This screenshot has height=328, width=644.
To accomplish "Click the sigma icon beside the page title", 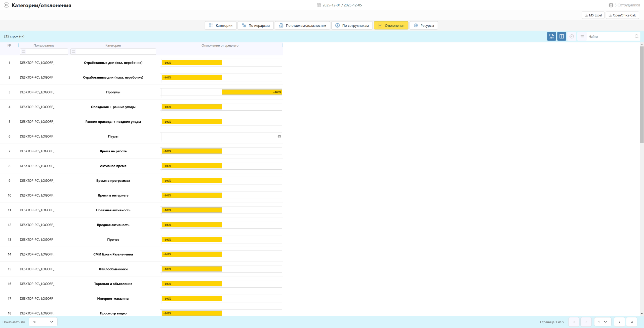I will 6,5.
